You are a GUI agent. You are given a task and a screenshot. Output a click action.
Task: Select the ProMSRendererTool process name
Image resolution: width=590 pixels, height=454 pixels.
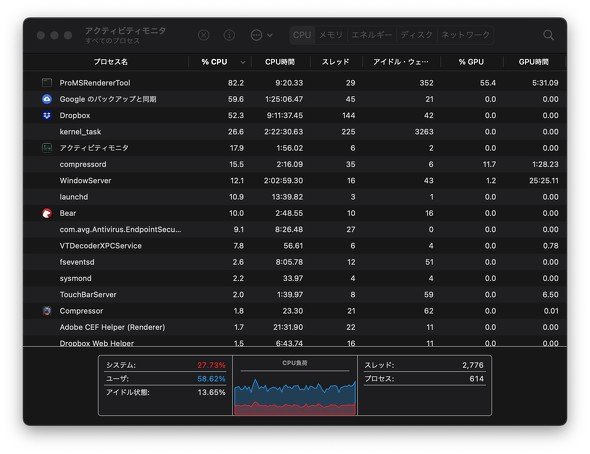coord(95,83)
